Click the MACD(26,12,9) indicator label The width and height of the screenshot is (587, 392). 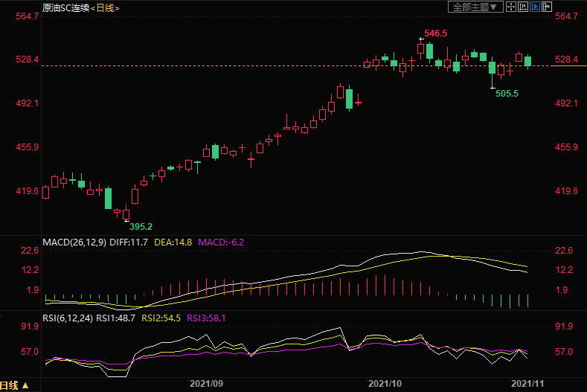(73, 242)
